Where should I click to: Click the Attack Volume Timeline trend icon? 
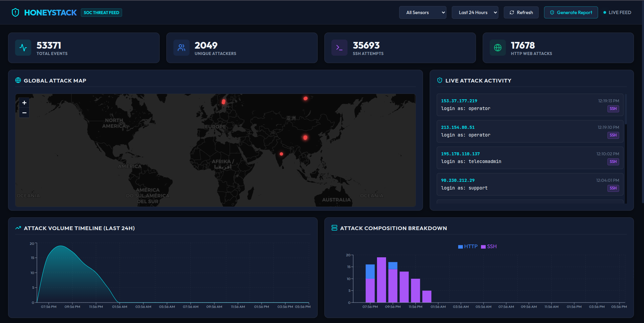[x=18, y=228]
